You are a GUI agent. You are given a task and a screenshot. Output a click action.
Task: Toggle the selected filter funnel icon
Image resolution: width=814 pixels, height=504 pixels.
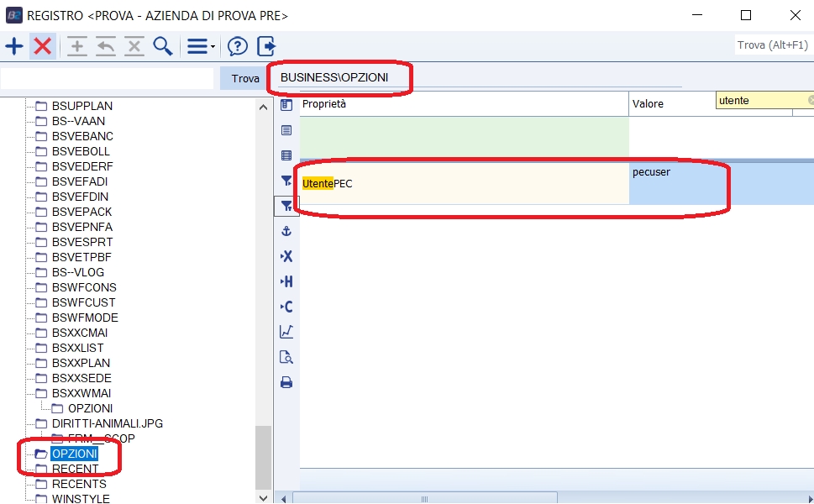[286, 206]
